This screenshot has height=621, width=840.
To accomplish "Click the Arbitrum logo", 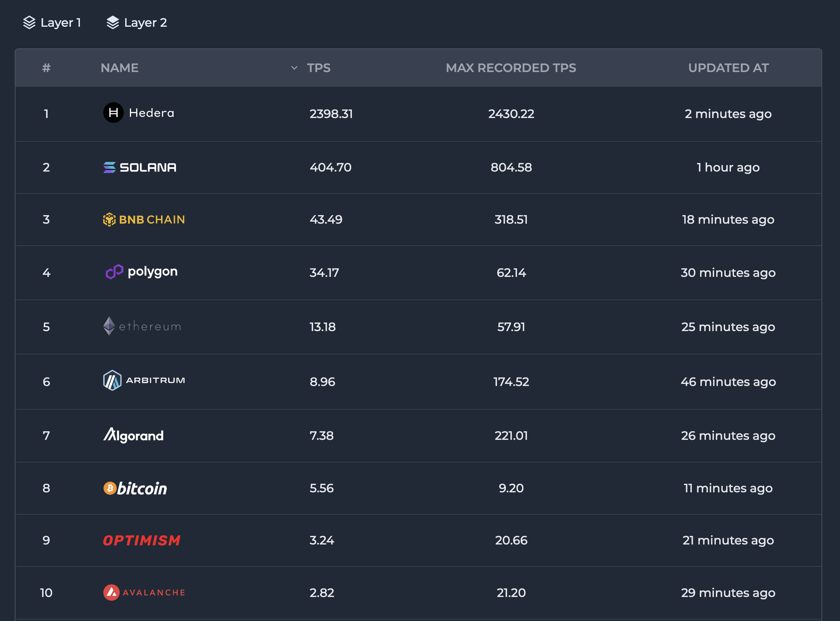I will coord(144,380).
